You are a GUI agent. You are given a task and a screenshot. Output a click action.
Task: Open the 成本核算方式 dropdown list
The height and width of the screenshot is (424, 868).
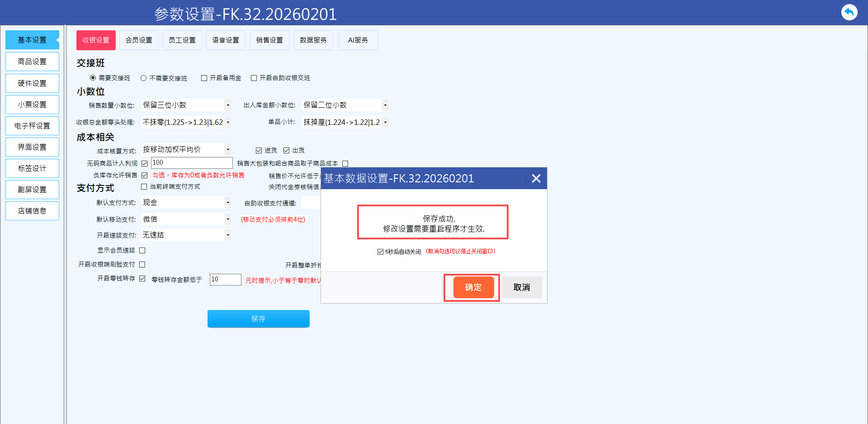click(x=228, y=150)
